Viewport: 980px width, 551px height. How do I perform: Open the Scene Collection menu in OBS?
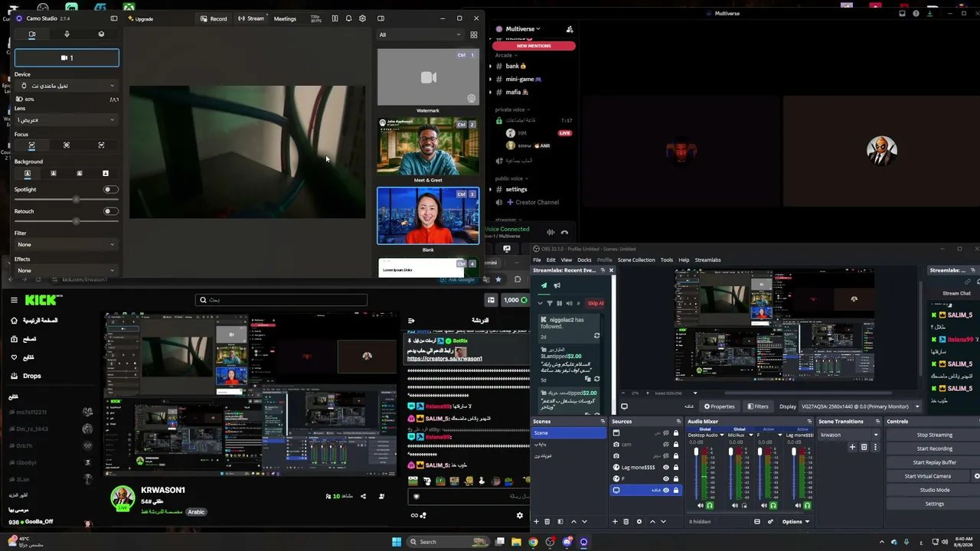pos(636,260)
